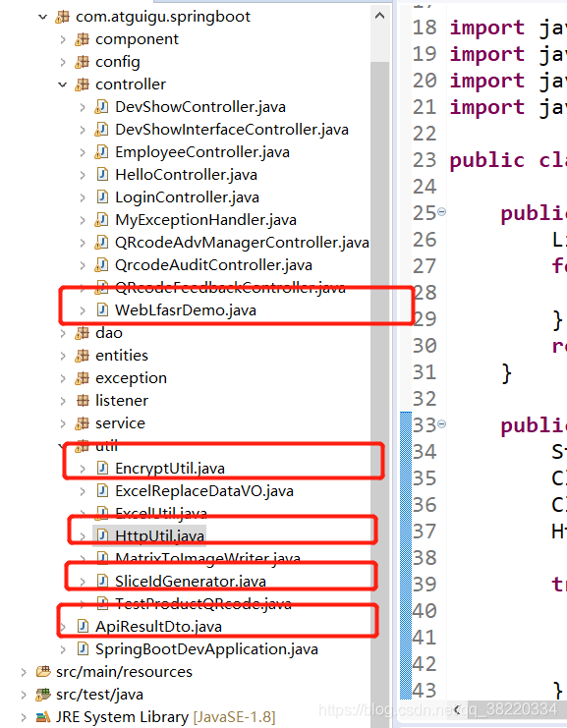The width and height of the screenshot is (567, 728).
Task: Expand the src/main/resources folder
Action: pyautogui.click(x=24, y=672)
